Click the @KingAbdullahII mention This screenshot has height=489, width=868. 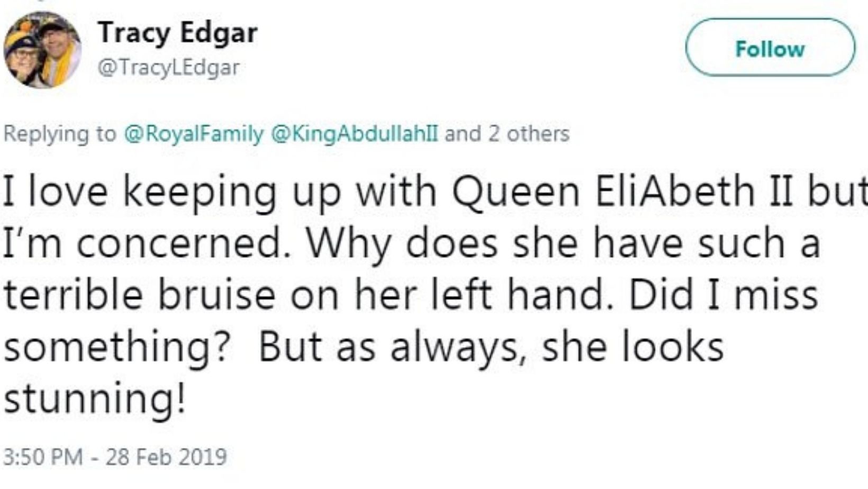(x=354, y=133)
